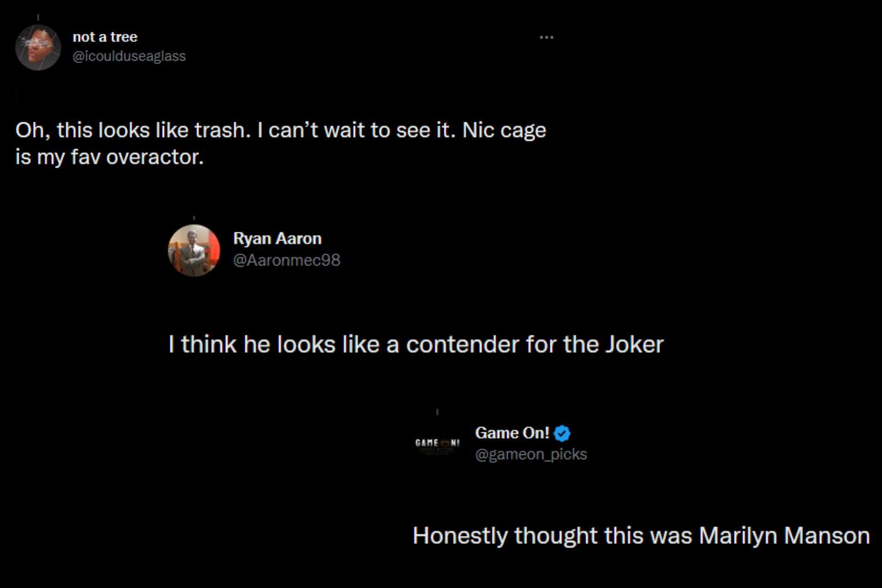Click 'Marilyn Manson' in the third tweet
882x588 pixels.
point(784,536)
